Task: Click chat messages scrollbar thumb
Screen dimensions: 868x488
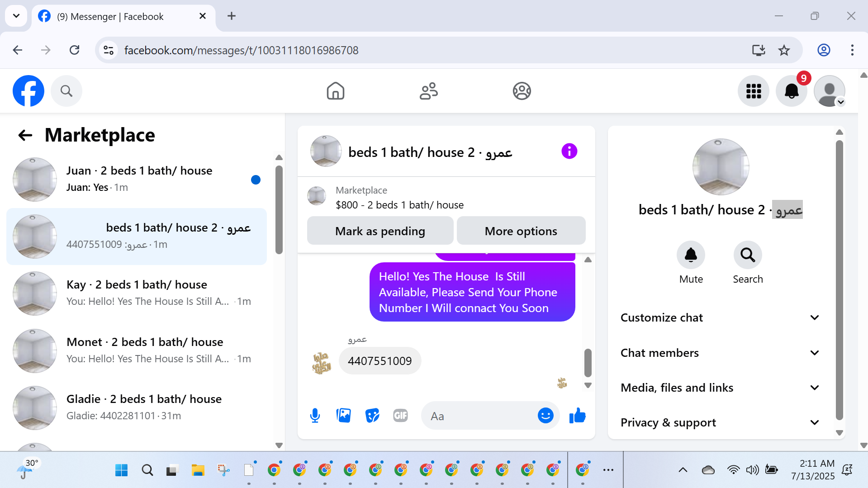Action: coord(588,363)
